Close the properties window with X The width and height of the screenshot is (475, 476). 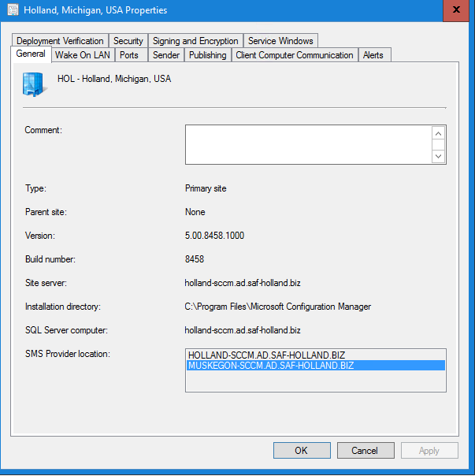[456, 10]
